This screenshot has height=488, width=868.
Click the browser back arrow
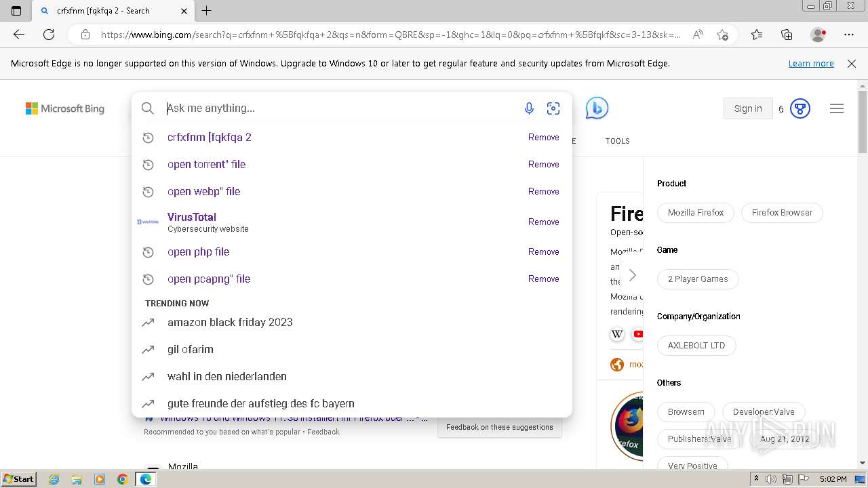[x=19, y=35]
